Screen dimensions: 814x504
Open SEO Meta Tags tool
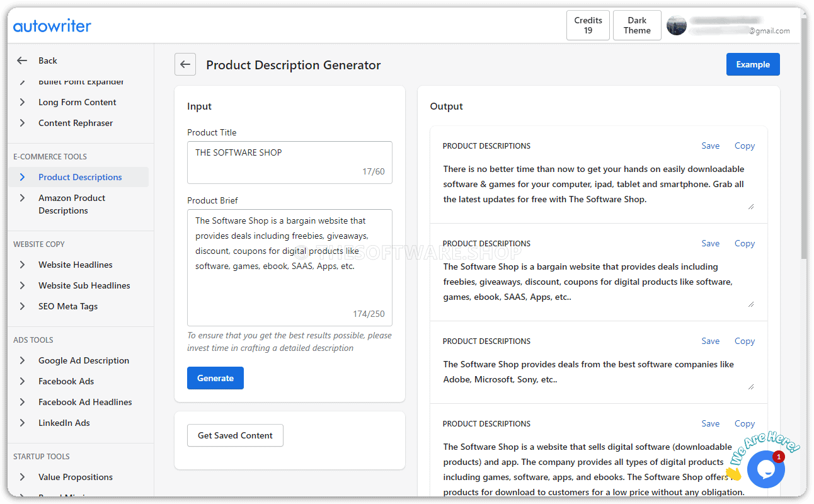(68, 306)
